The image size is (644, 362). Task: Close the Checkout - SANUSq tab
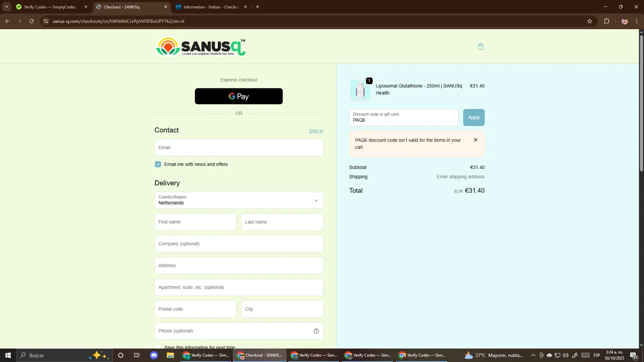pos(166,7)
